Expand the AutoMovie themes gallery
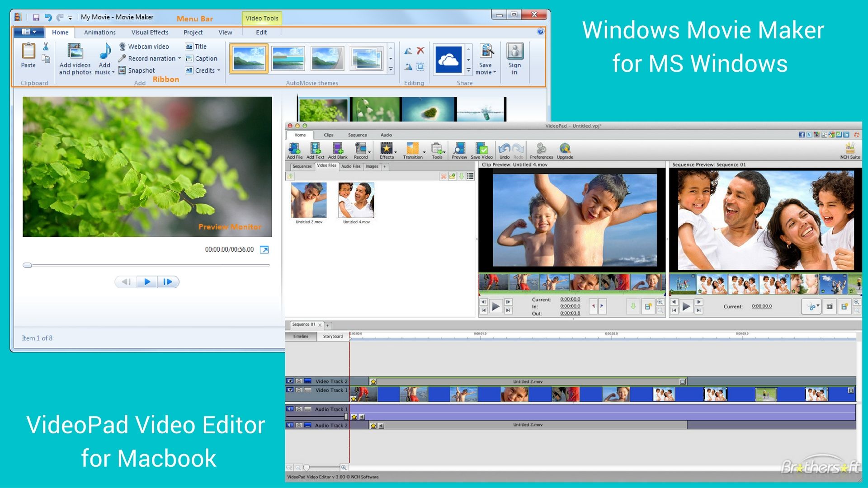Screen dimensions: 868x488 click(x=391, y=69)
